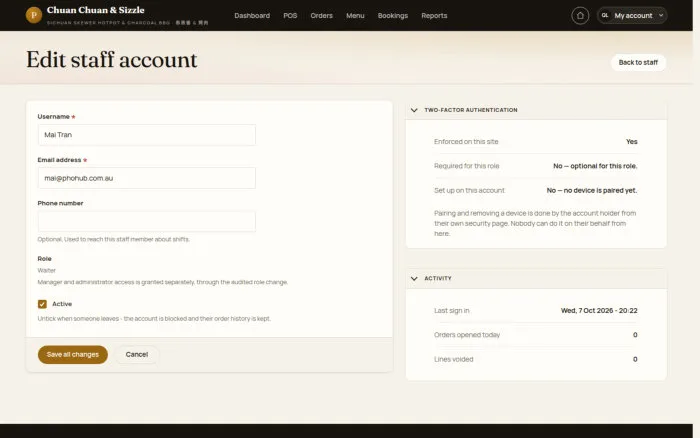Select 'No — optional for this role.' text

(x=595, y=166)
